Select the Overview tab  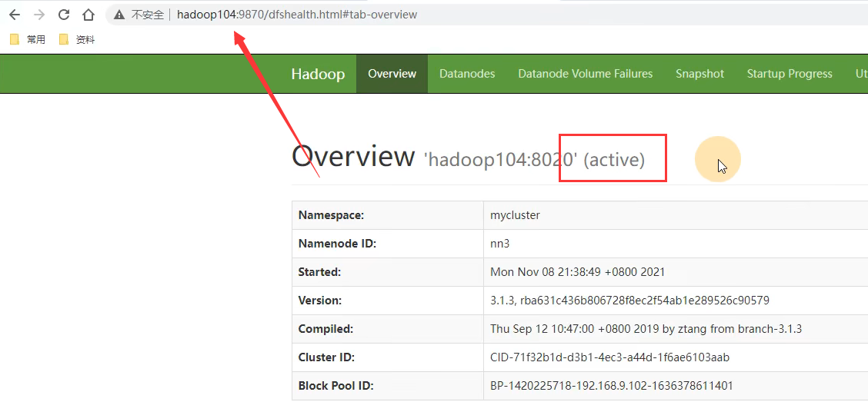point(392,74)
